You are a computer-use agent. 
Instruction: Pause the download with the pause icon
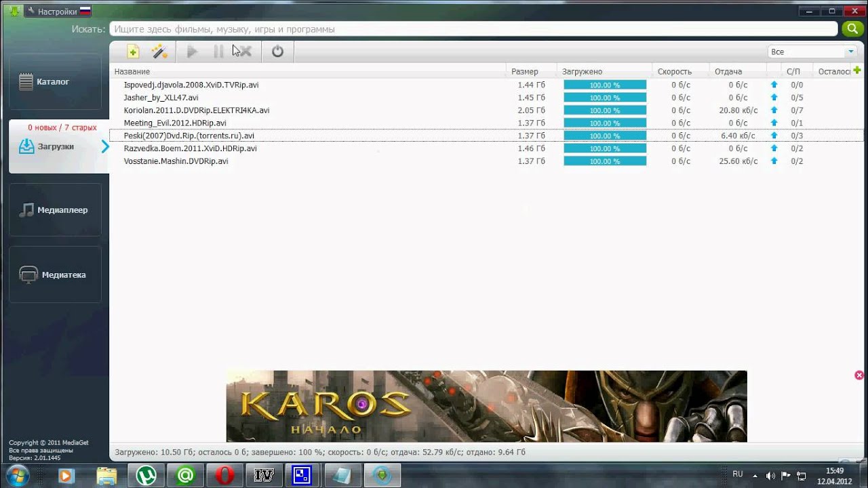coord(218,52)
